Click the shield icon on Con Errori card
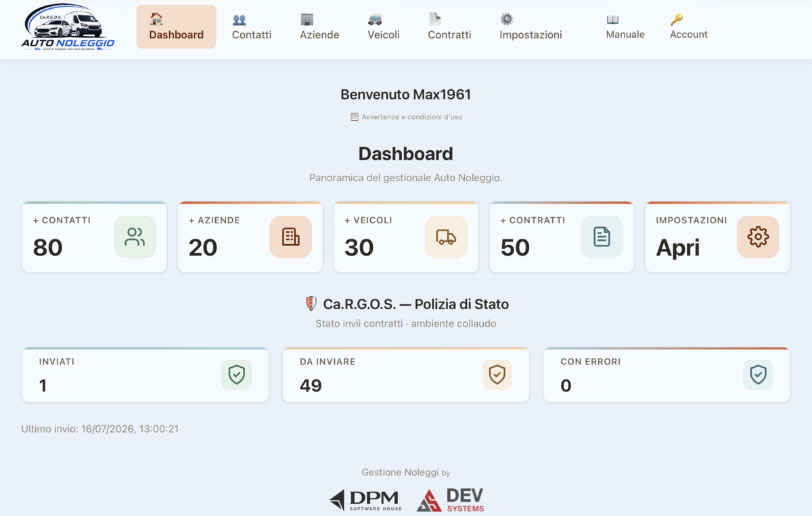Screen dimensions: 812x516 coord(758,375)
